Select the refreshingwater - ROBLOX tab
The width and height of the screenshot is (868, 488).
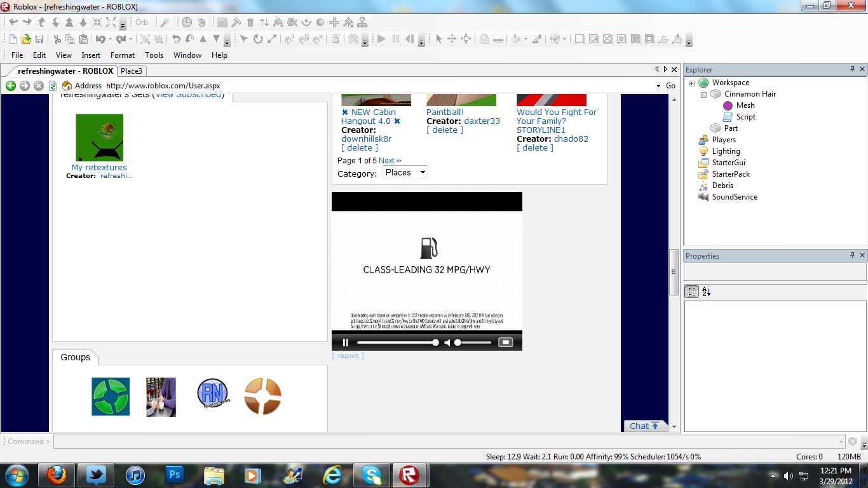tap(65, 71)
